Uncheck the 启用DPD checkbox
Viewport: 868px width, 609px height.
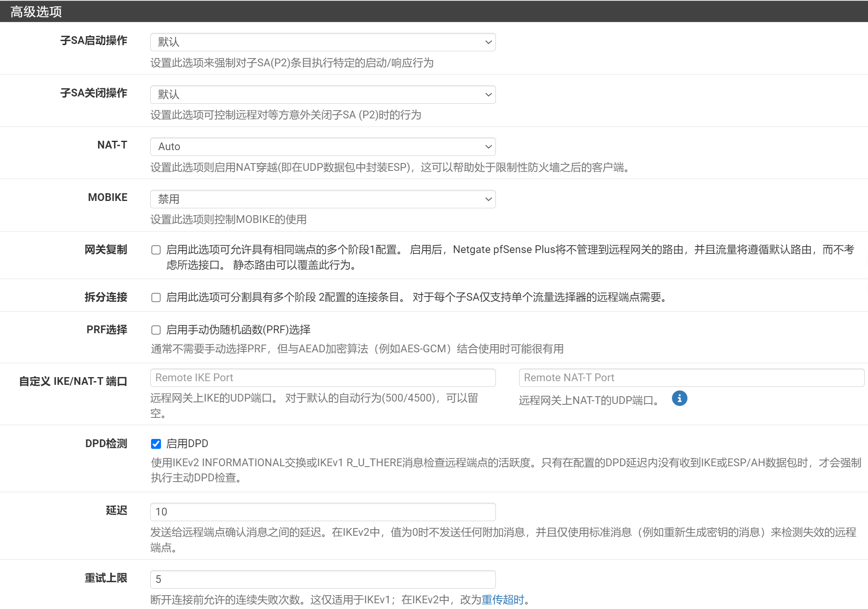point(156,444)
